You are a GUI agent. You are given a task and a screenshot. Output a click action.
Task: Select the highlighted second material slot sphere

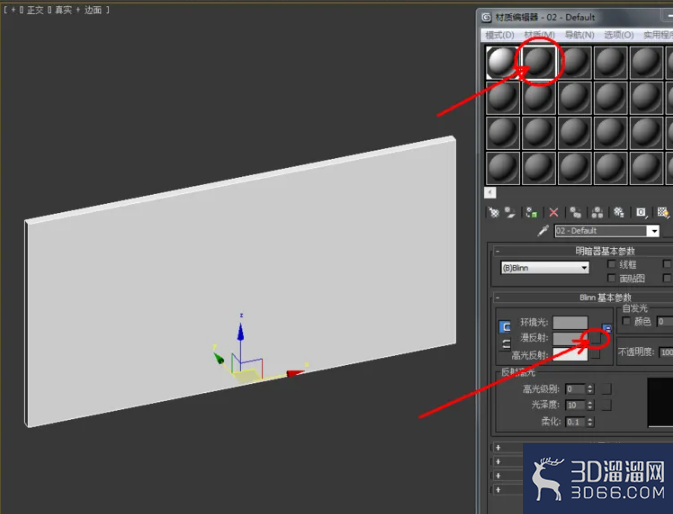point(539,62)
